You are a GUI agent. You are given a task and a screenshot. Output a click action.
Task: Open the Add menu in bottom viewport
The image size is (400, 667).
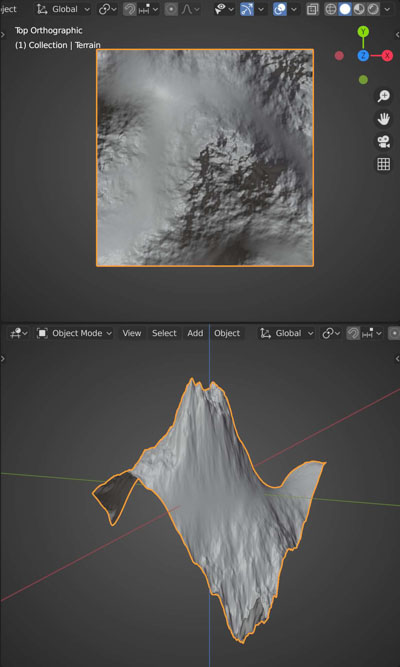[x=195, y=333]
